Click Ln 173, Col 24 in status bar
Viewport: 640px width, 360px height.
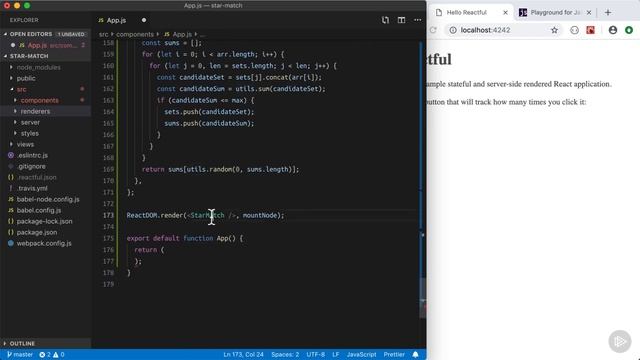243,354
